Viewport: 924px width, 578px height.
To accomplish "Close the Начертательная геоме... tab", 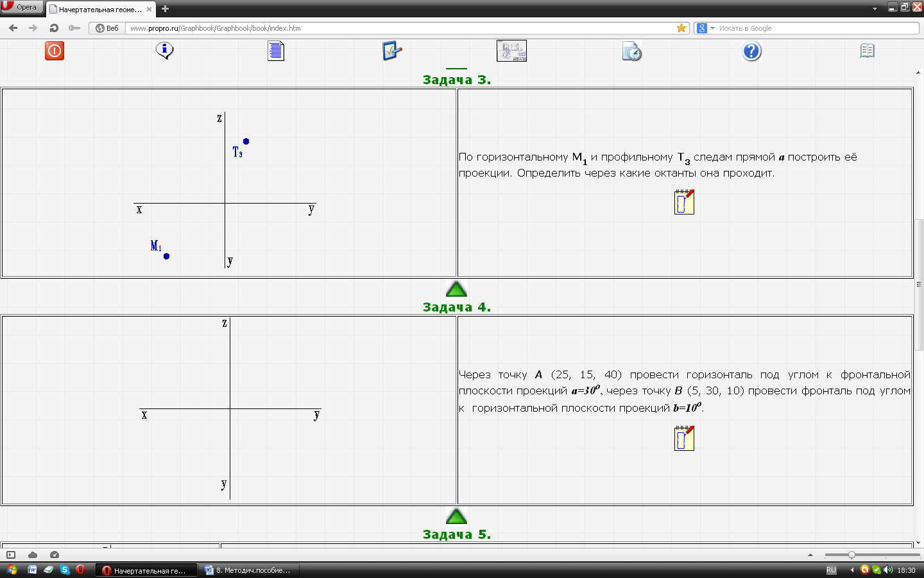I will (149, 10).
